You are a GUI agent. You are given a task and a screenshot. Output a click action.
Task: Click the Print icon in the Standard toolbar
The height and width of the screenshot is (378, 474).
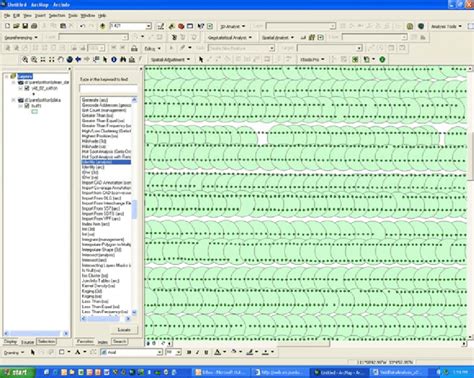pos(34,26)
